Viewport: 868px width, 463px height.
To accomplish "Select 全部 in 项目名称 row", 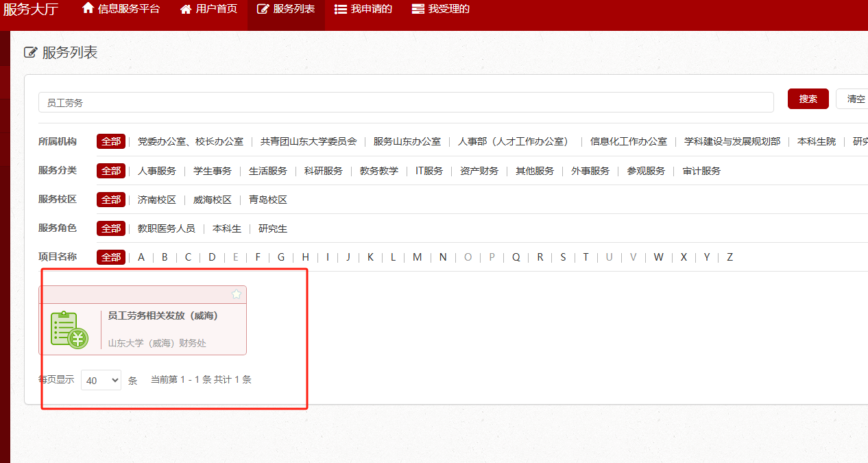I will tap(111, 257).
